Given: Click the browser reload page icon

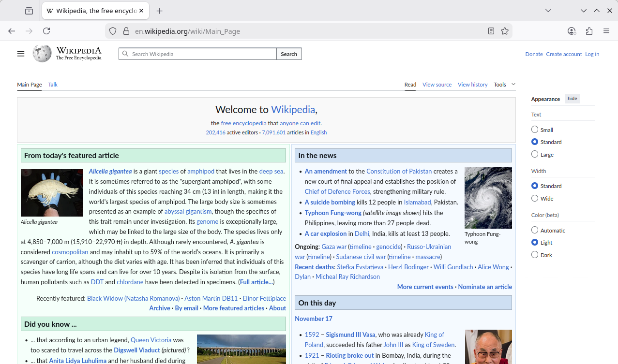Looking at the screenshot, I should 46,31.
